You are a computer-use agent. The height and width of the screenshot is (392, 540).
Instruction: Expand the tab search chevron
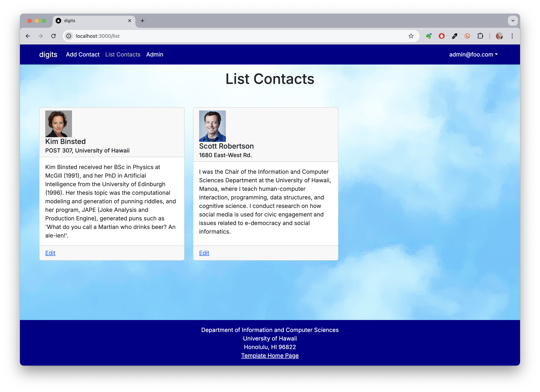pyautogui.click(x=513, y=21)
